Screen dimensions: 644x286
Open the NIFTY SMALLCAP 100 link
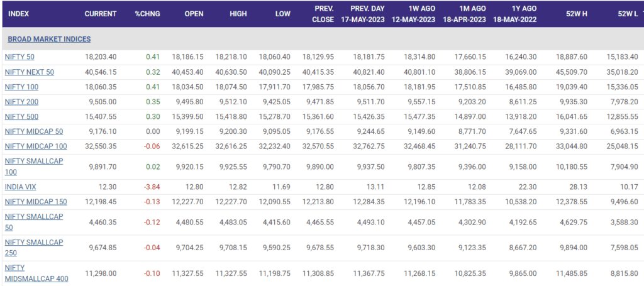(x=34, y=166)
